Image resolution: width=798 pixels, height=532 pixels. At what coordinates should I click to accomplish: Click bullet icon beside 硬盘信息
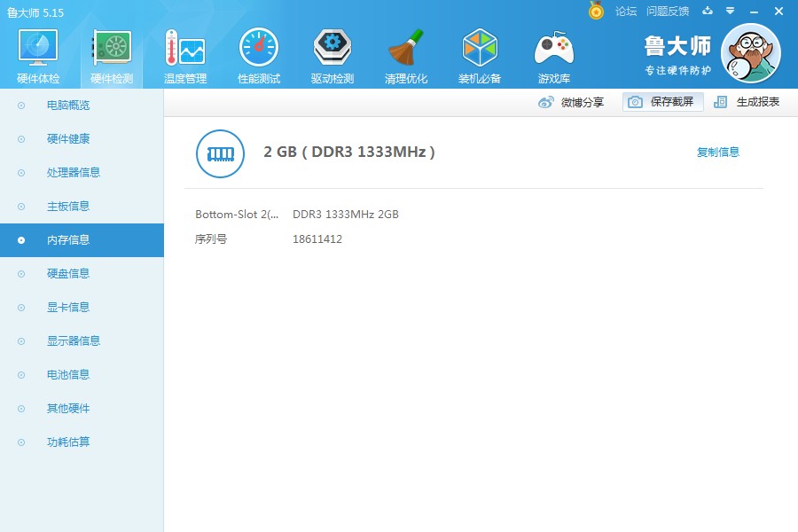click(x=21, y=274)
